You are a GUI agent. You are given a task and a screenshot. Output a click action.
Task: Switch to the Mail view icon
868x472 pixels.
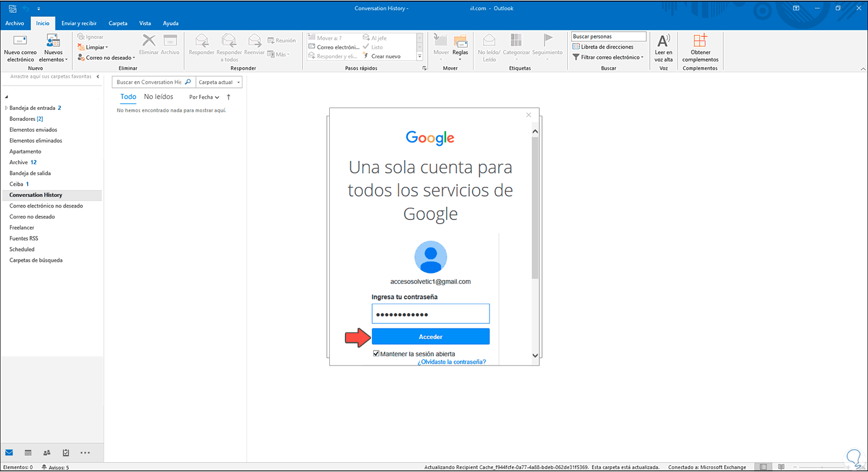[9, 453]
